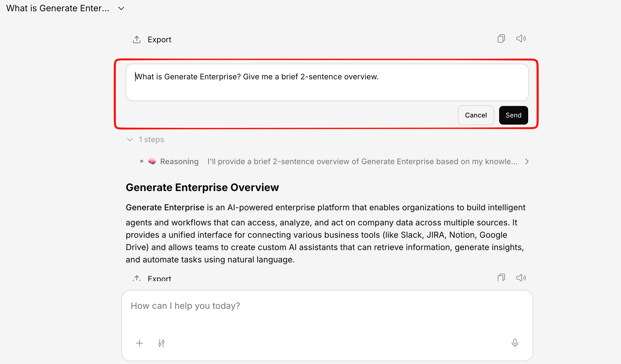Open conversation title dropdown chevron
This screenshot has width=621, height=364.
121,9
